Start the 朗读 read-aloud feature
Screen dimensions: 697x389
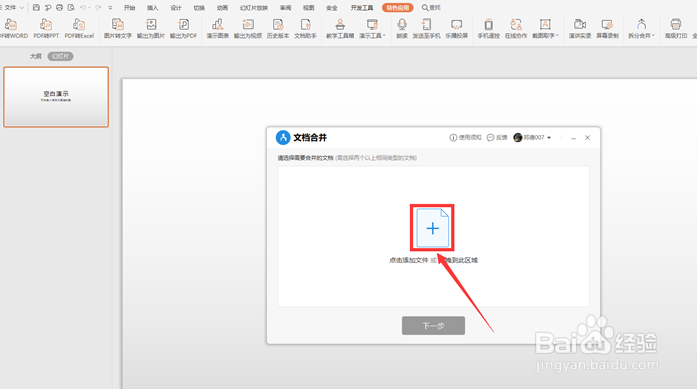[x=402, y=28]
